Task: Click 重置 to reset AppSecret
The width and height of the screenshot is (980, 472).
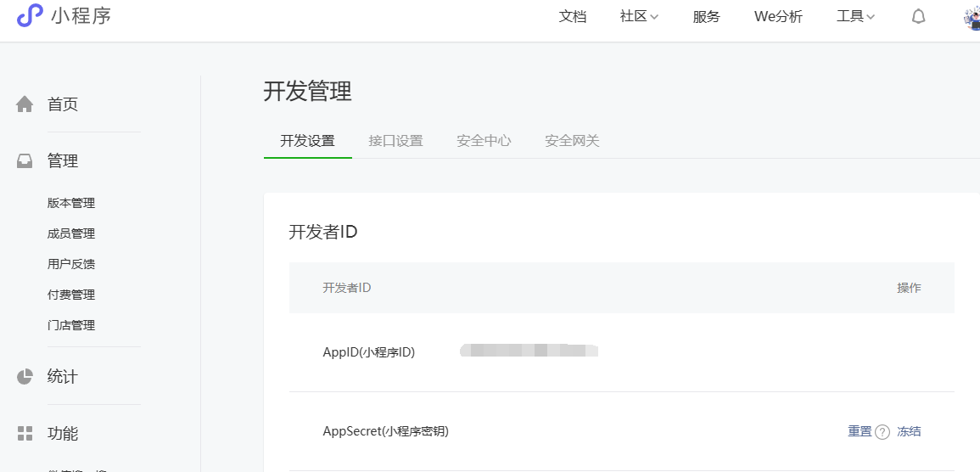Action: [860, 431]
